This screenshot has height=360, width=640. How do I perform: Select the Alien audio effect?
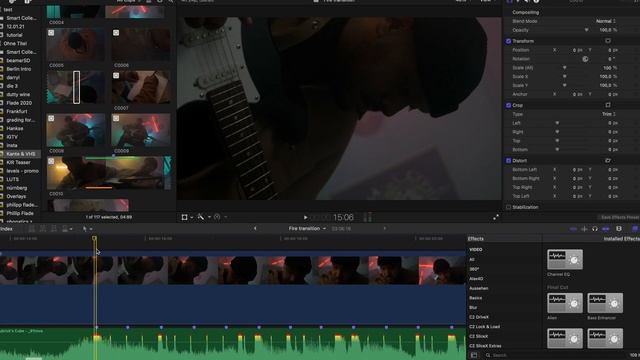click(x=565, y=303)
